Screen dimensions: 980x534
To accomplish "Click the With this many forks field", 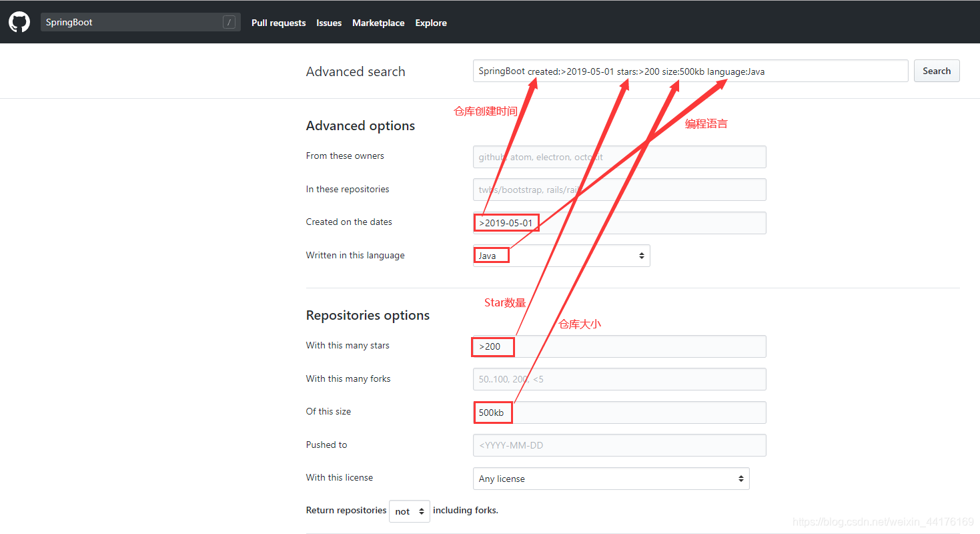I will click(x=619, y=379).
